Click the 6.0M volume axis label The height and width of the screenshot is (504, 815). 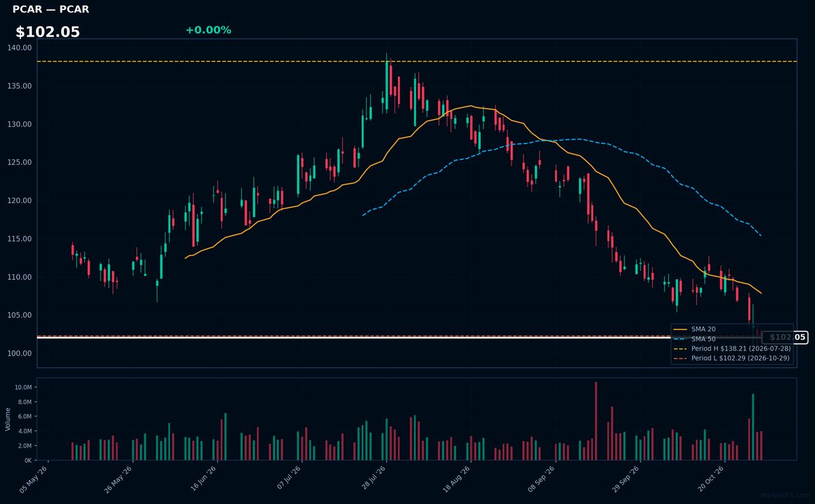coord(24,416)
